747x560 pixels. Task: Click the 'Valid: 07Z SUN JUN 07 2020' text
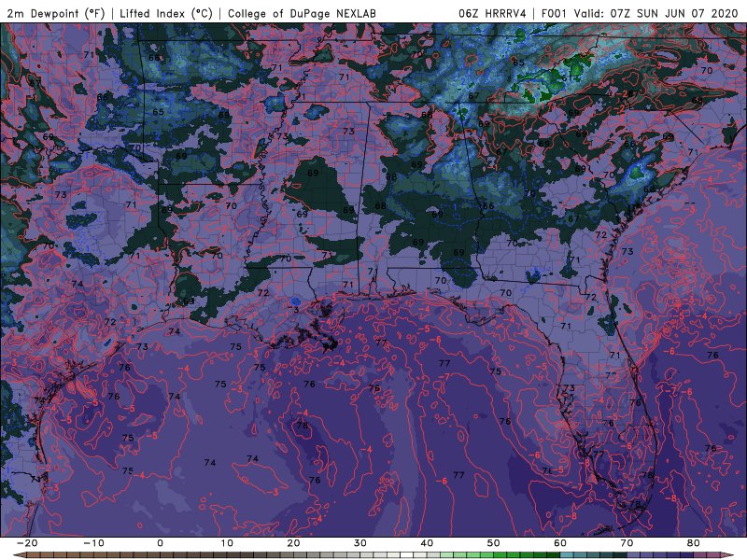(655, 13)
